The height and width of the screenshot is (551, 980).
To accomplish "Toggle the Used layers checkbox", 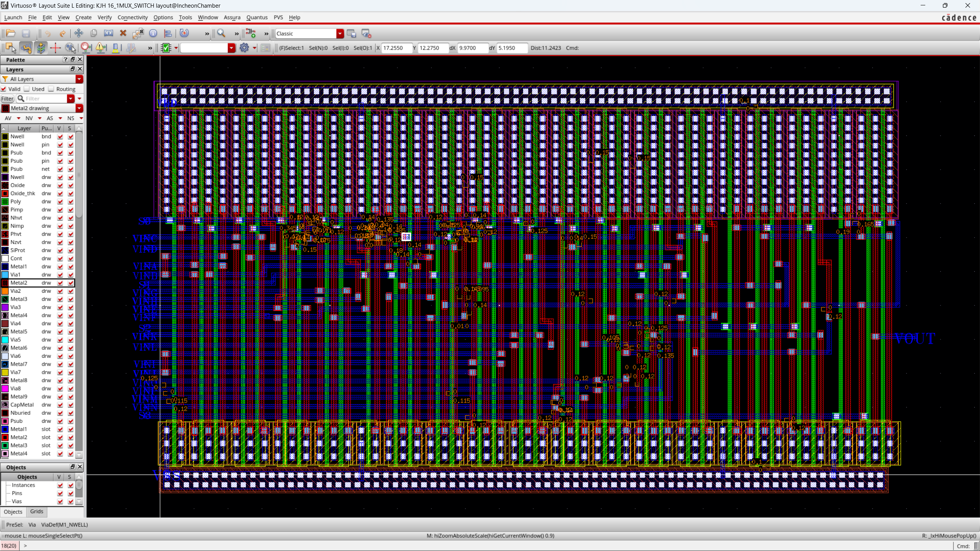I will pyautogui.click(x=27, y=89).
